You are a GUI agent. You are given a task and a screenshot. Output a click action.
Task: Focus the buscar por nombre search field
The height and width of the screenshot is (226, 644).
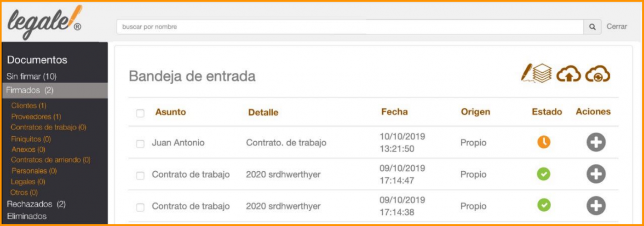(x=350, y=27)
